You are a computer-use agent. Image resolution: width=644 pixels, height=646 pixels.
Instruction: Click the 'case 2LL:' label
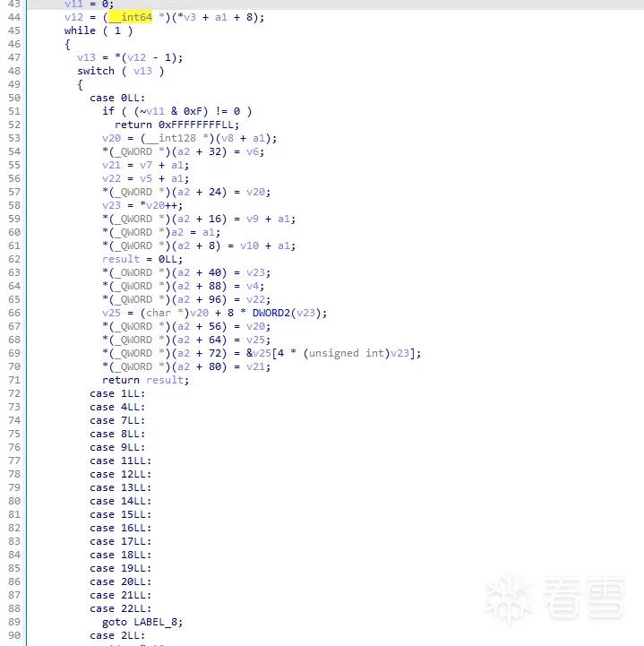click(x=117, y=635)
